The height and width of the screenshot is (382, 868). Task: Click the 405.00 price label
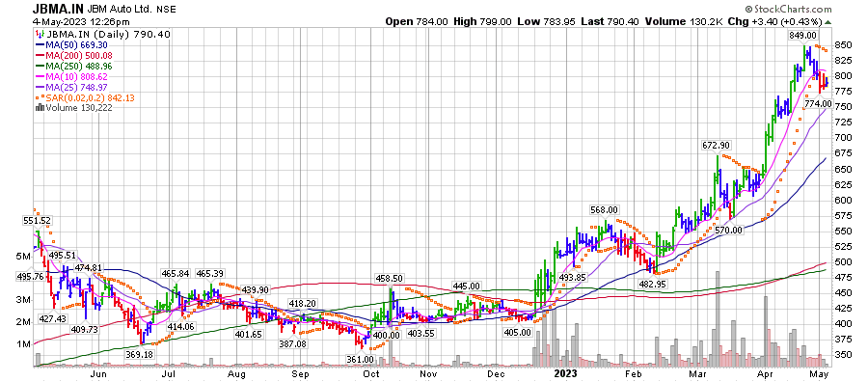(x=517, y=332)
